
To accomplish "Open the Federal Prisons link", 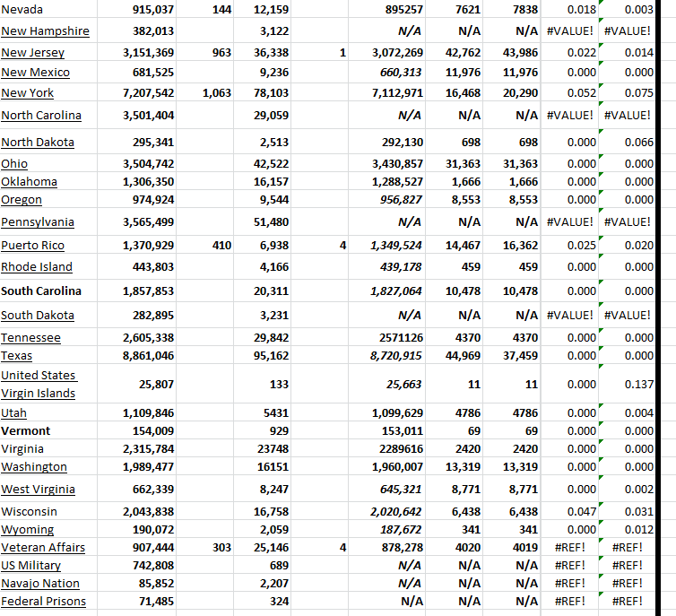I will point(44,602).
